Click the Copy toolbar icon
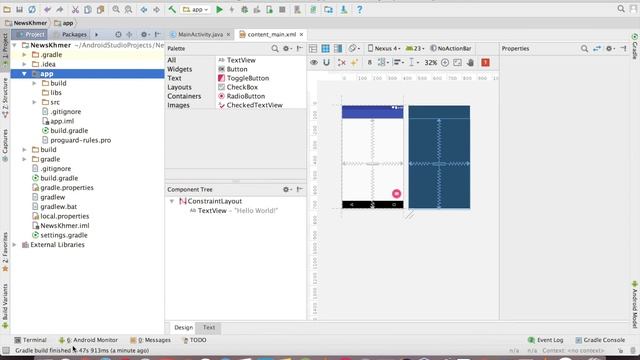 point(88,9)
